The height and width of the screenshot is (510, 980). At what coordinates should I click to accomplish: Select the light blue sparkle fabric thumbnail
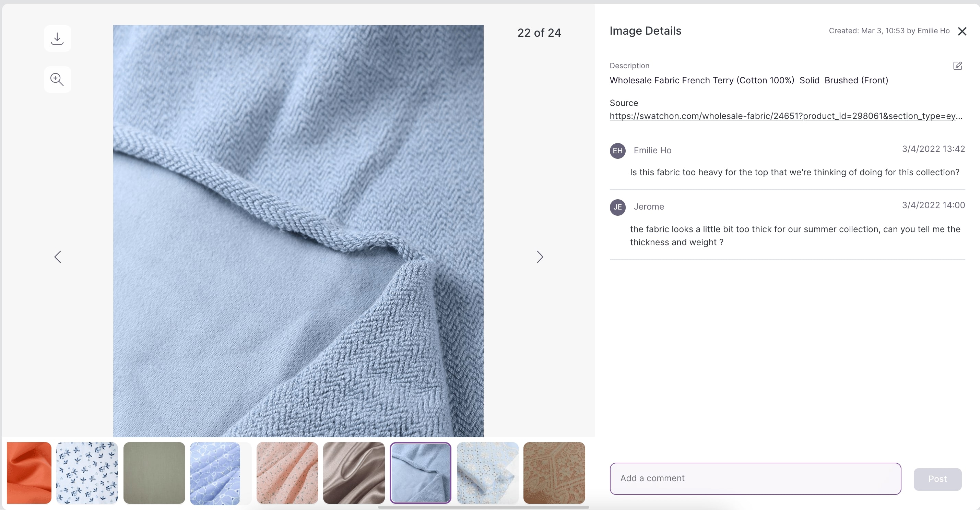pos(487,473)
